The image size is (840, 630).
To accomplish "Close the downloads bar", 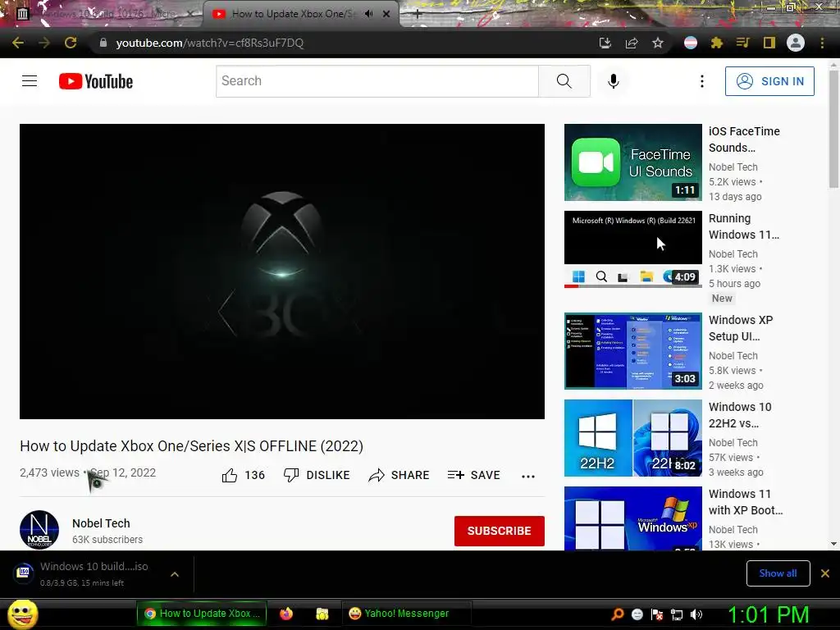I will (825, 573).
